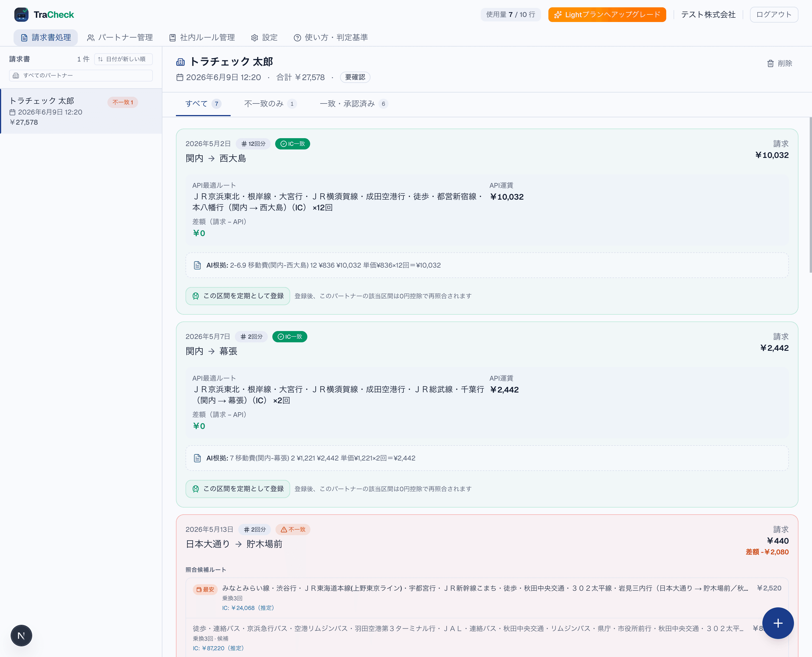Screen dimensions: 812x657
Task: Register 関内-幕張 section as commuter pass
Action: [x=238, y=489]
